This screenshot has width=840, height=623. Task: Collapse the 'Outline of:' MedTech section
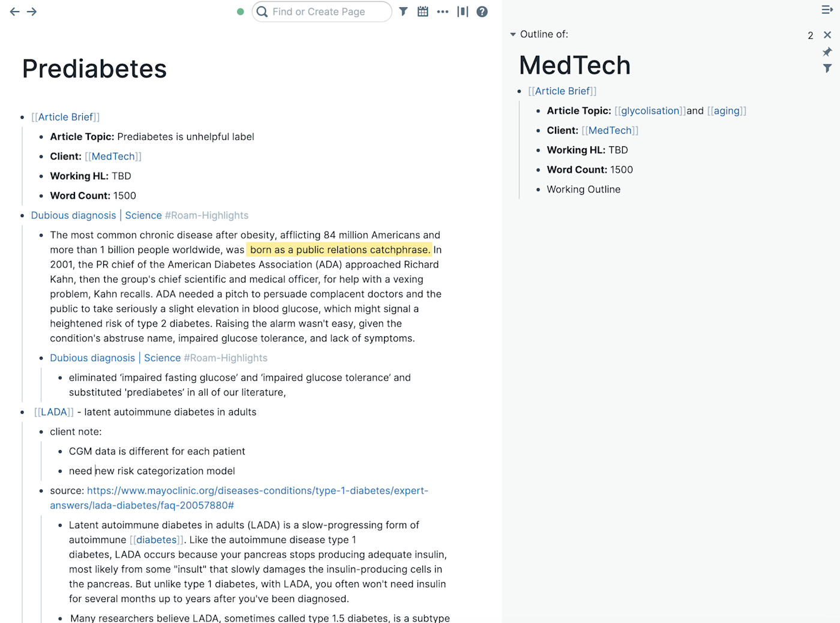click(513, 34)
